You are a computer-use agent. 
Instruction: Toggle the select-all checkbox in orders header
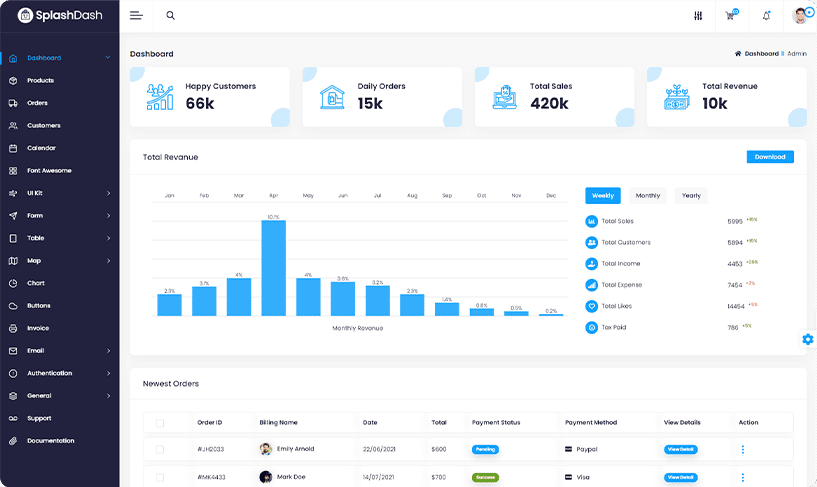[160, 423]
